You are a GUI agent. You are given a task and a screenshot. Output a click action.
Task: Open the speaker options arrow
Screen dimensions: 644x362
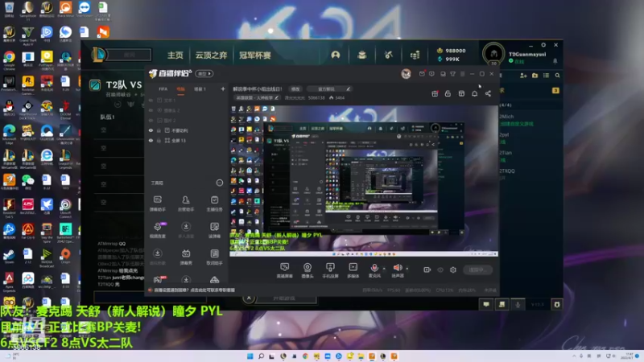[x=407, y=269]
